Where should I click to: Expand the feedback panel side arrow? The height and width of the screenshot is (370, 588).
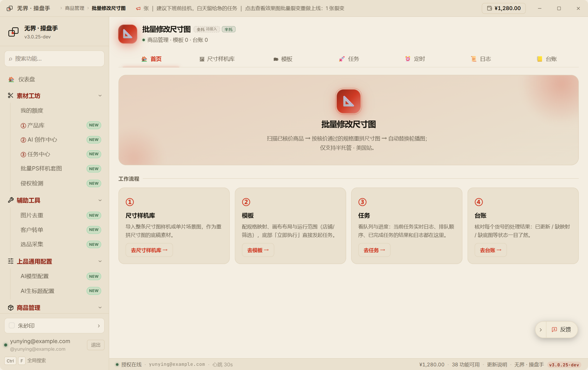point(541,330)
